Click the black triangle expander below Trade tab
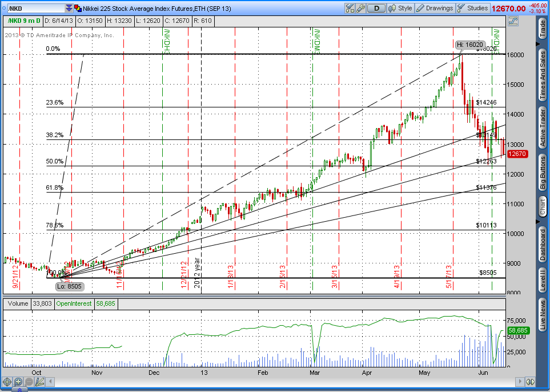 (x=538, y=44)
